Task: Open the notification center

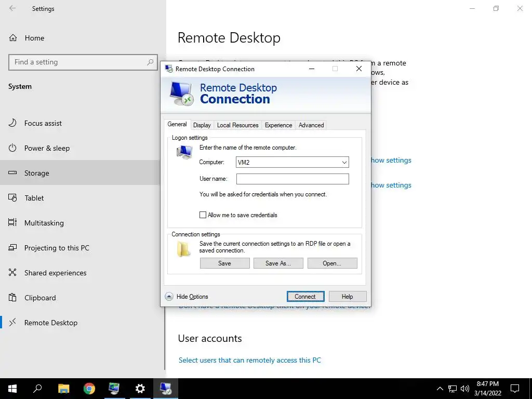Action: point(515,389)
